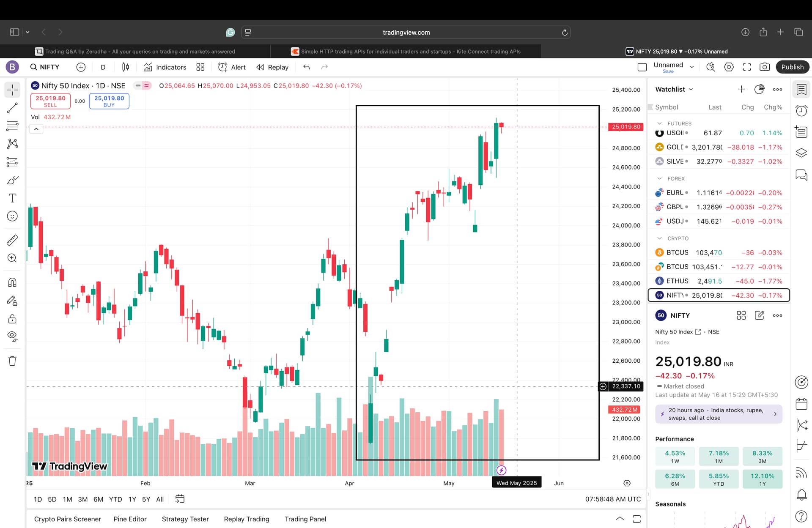
Task: Set the 5Y chart range
Action: (146, 499)
